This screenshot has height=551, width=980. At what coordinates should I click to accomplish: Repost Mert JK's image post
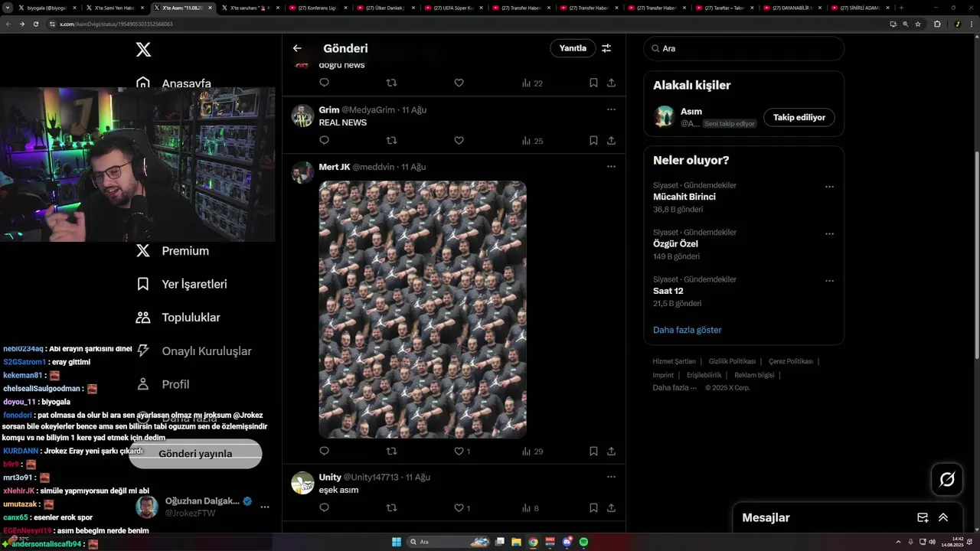(391, 452)
